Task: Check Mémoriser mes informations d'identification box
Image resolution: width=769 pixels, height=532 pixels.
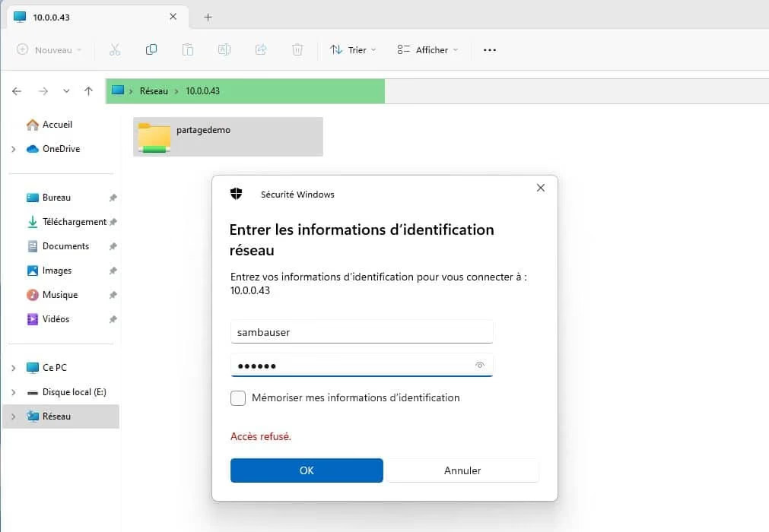Action: coord(238,398)
